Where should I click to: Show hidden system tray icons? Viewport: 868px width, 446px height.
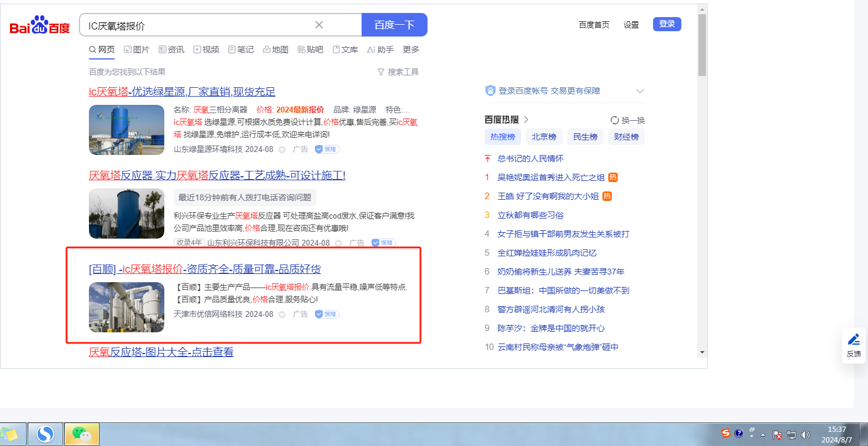pyautogui.click(x=763, y=435)
